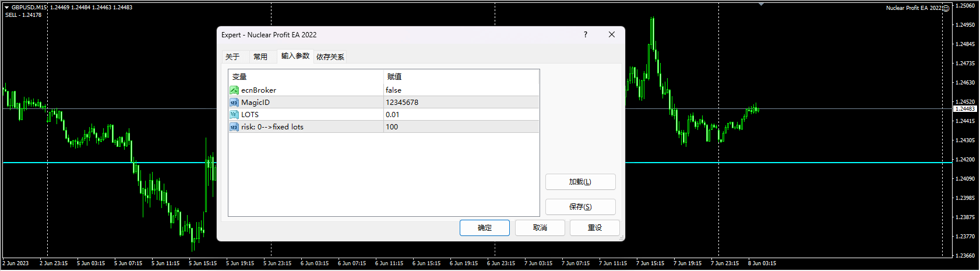Image resolution: width=980 pixels, height=271 pixels.
Task: Click the smiley EA status icon
Action: click(x=946, y=8)
